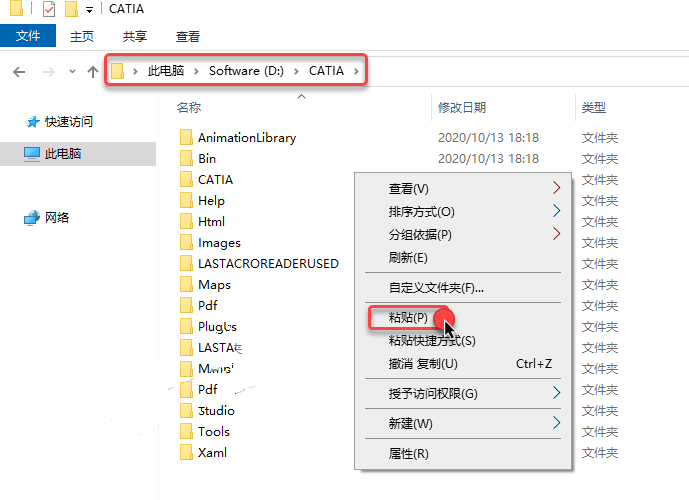Click CATIA in the address breadcrumb

click(x=326, y=71)
